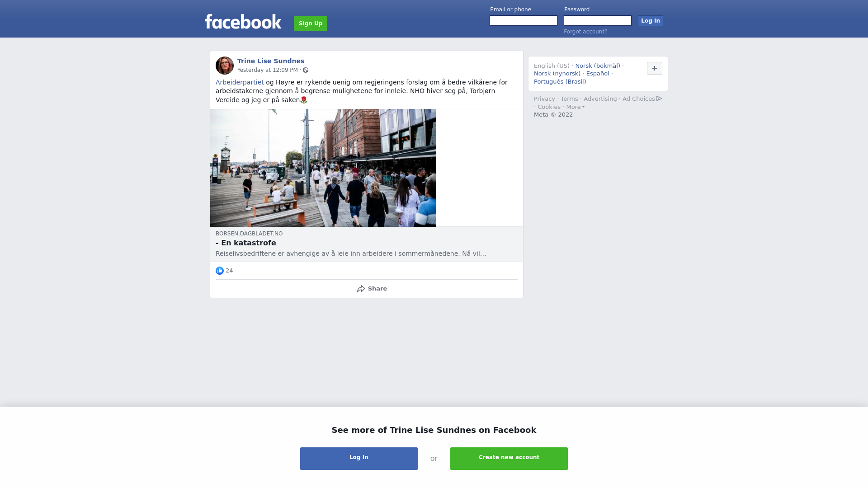Screen dimensions: 868x488
Task: Open the Arbeiderpartiet link in post
Action: [240, 82]
